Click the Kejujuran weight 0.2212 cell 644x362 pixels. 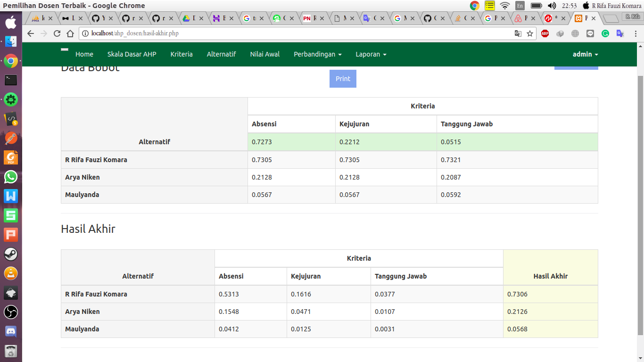386,142
